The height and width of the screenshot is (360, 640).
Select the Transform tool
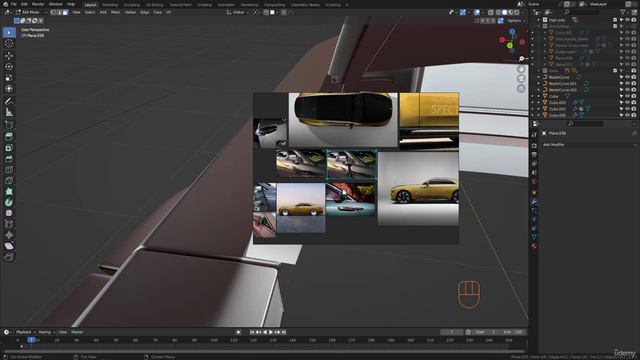click(9, 89)
